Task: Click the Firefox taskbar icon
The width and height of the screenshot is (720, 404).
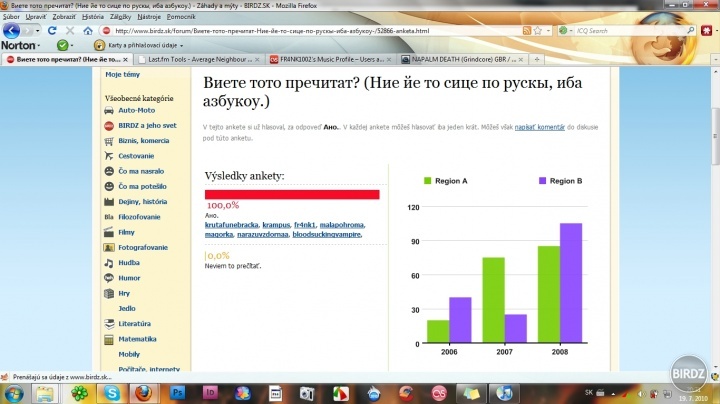Action: [143, 393]
